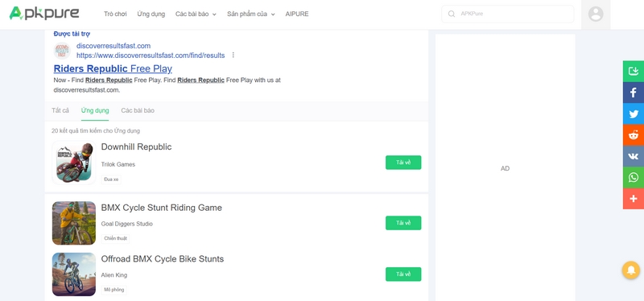Click the Được tài trợ label
Screen dimensions: 644x301
coord(72,34)
